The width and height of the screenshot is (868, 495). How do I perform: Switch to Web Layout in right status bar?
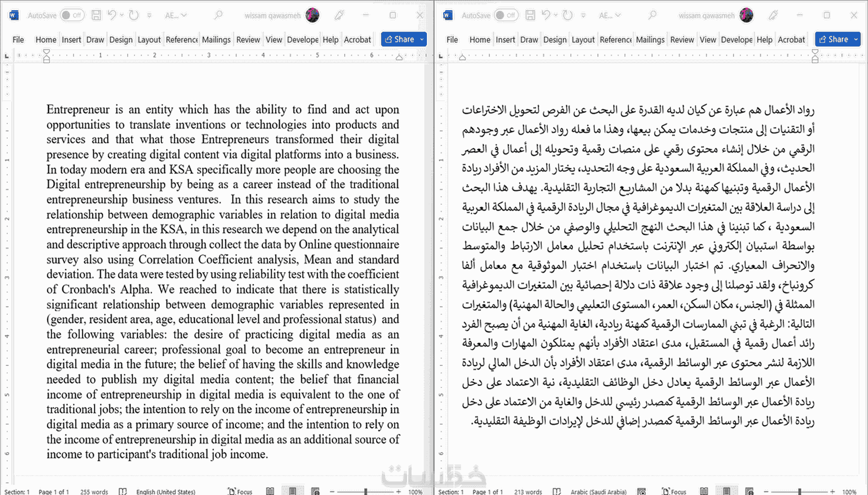(749, 491)
